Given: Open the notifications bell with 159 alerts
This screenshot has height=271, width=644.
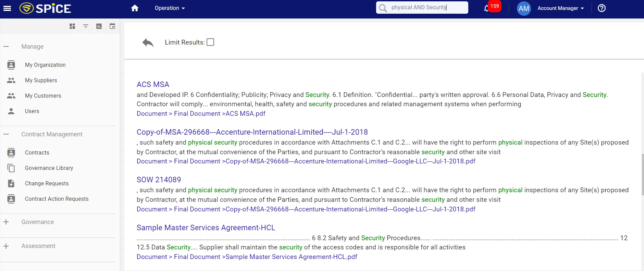Looking at the screenshot, I should [487, 8].
